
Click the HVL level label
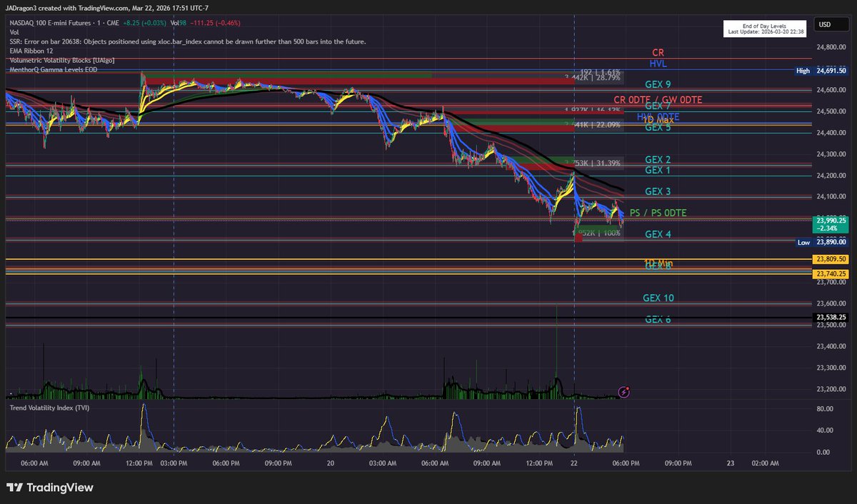coord(658,64)
